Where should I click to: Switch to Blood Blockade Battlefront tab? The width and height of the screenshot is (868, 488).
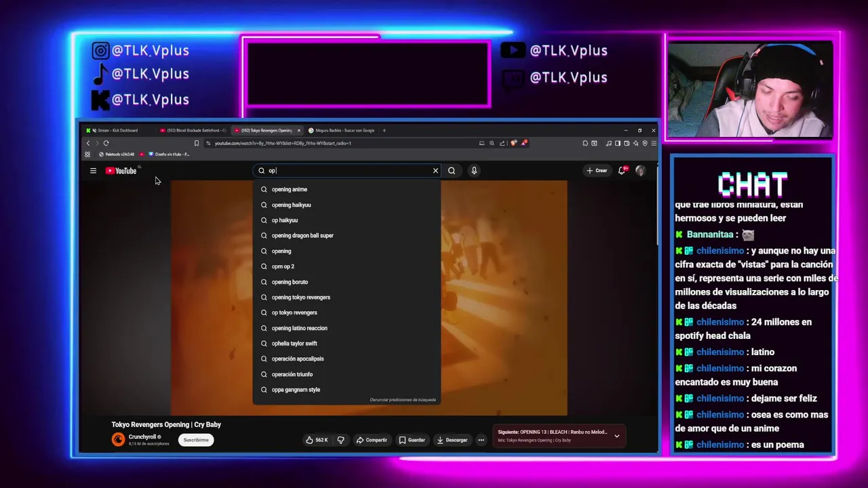(193, 130)
